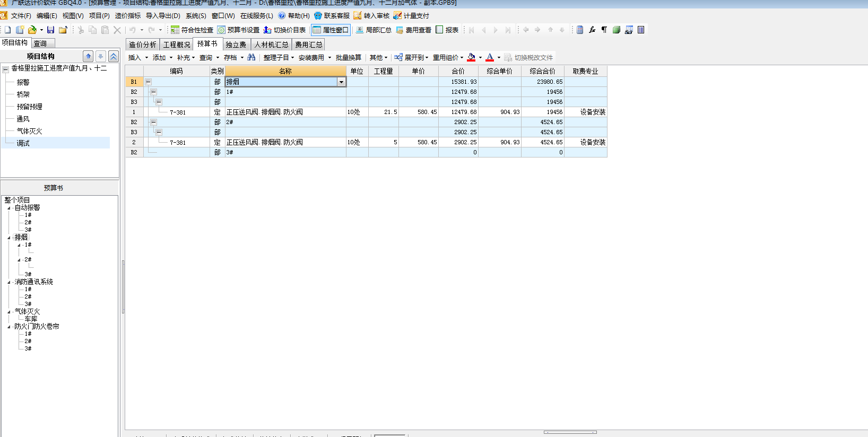This screenshot has height=437, width=868.
Task: Open 费用查看 cost view
Action: tap(414, 30)
